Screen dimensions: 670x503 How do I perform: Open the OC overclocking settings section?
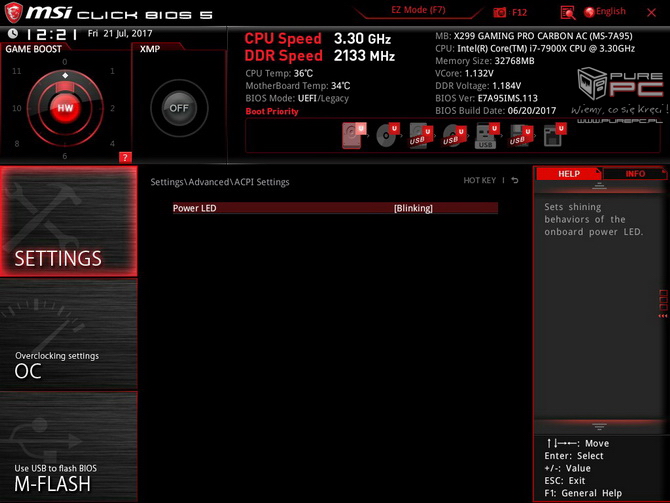69,335
